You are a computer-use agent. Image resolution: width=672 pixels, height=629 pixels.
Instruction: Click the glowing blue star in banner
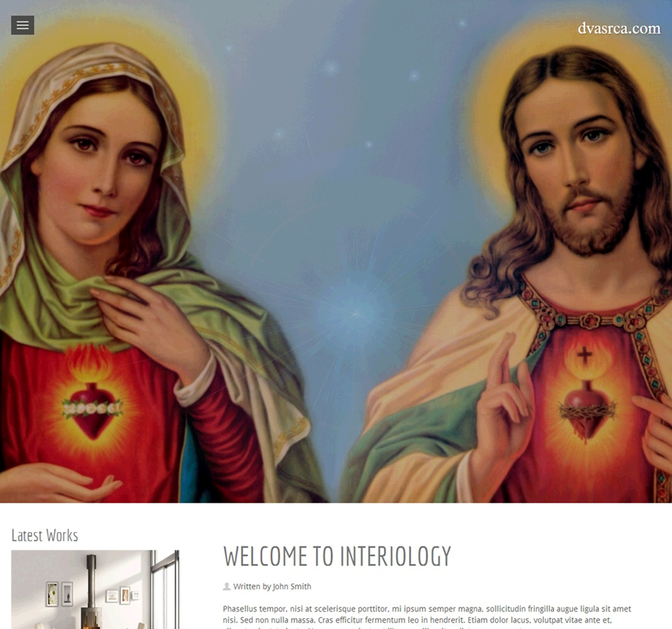coord(355,314)
